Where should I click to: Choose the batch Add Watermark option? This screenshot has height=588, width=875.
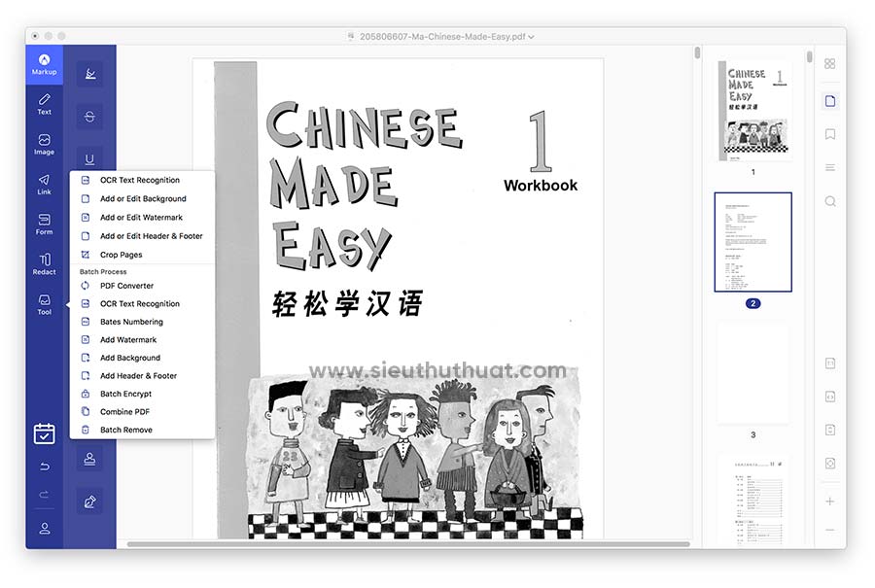coord(142,340)
